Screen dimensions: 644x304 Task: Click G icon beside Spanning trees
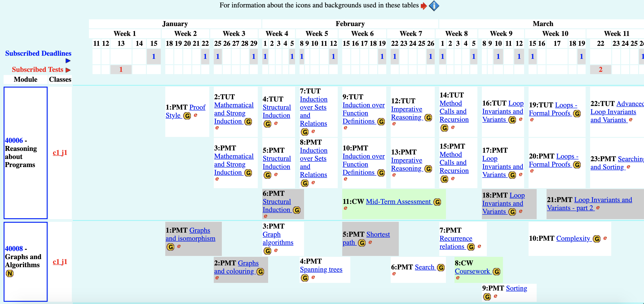304,278
